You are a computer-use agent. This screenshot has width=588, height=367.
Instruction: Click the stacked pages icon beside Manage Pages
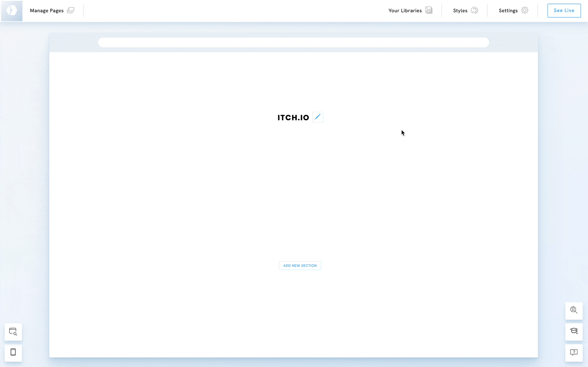tap(70, 11)
